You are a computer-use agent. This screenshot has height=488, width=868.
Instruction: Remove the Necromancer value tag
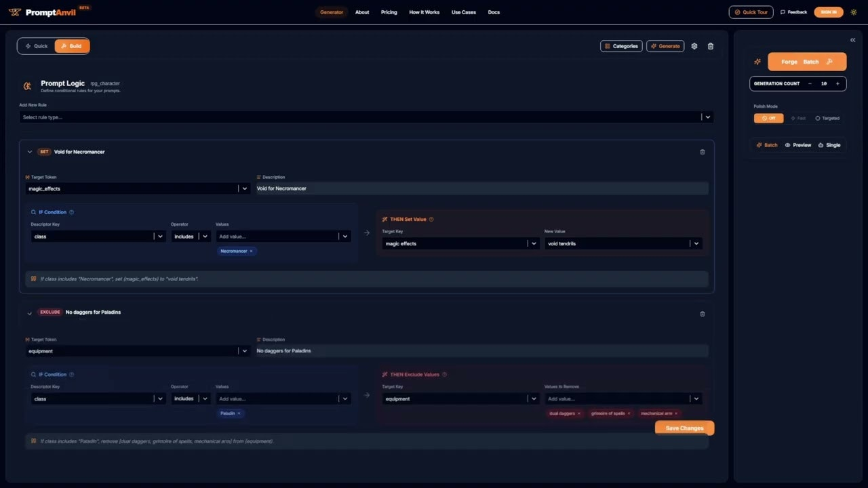coord(251,251)
